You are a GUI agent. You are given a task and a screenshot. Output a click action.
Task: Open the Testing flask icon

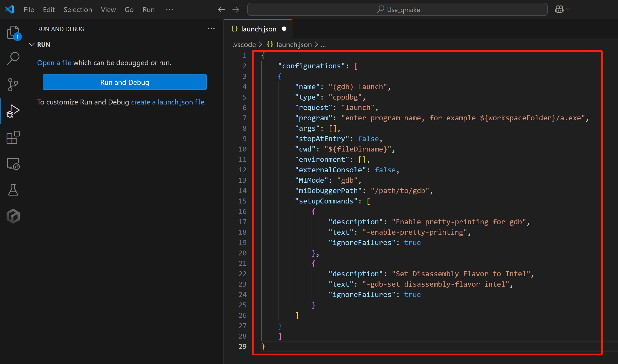coord(13,190)
